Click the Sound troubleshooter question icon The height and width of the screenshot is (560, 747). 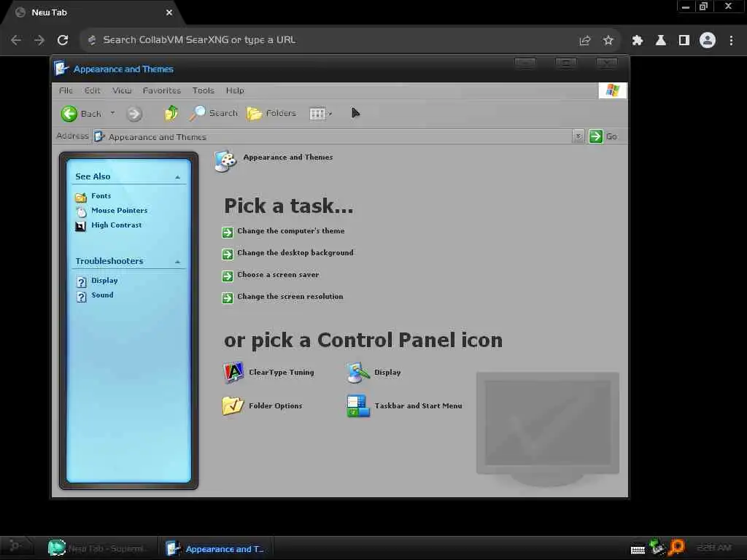82,296
